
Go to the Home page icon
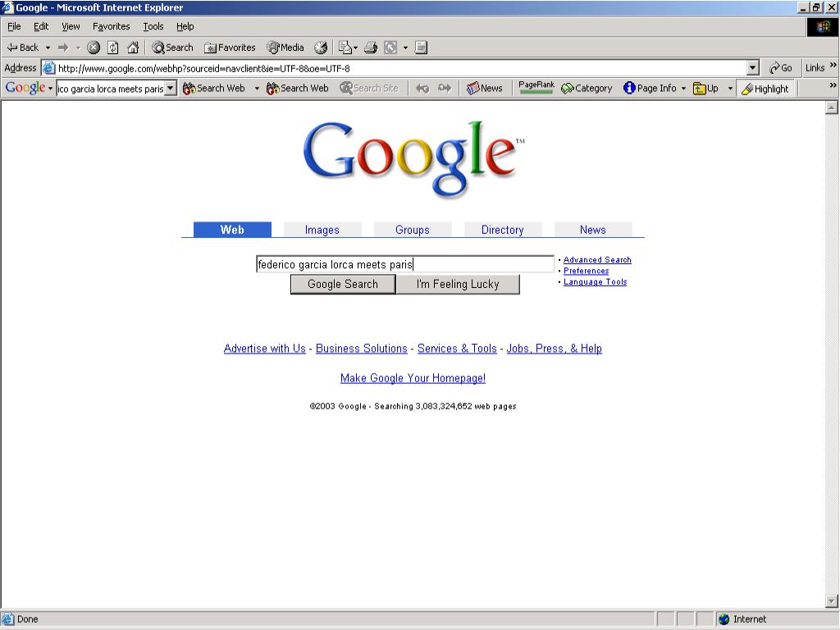coord(133,48)
